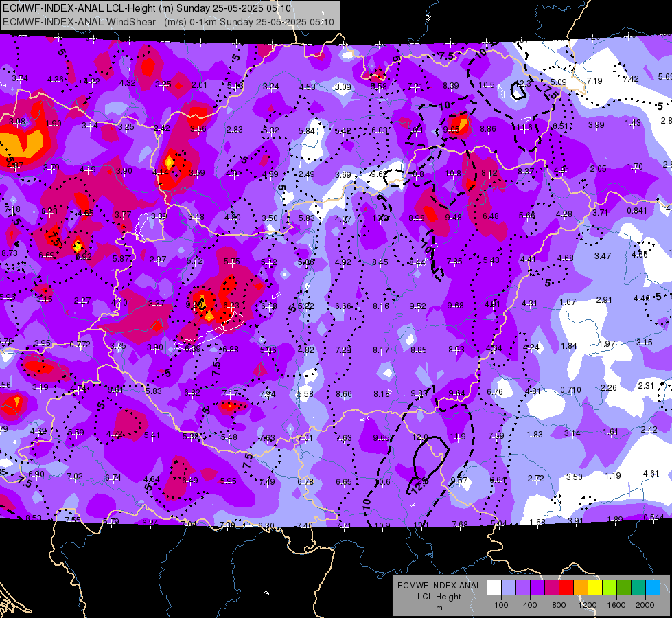Select the sky blue legend swatch
672x618 pixels.
653,588
